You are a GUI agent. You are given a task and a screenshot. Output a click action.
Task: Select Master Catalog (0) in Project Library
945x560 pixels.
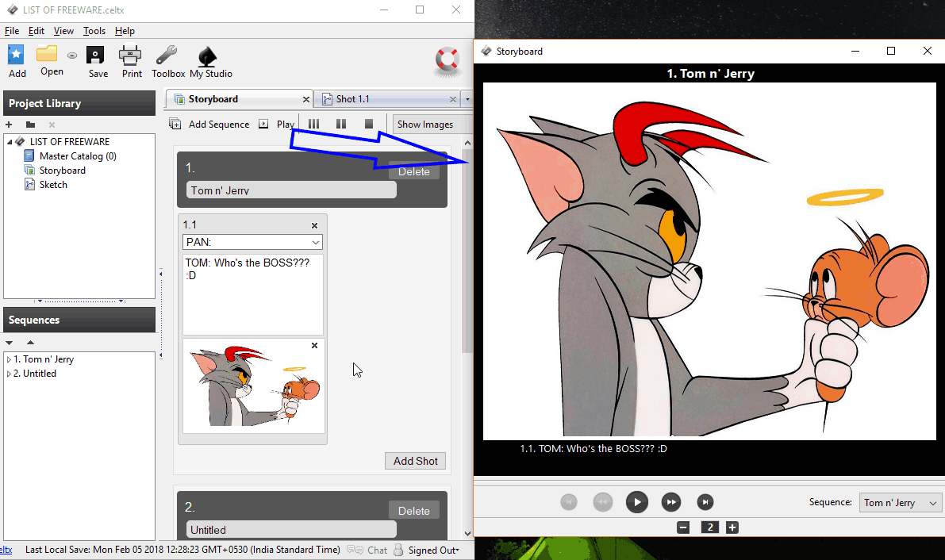click(78, 156)
